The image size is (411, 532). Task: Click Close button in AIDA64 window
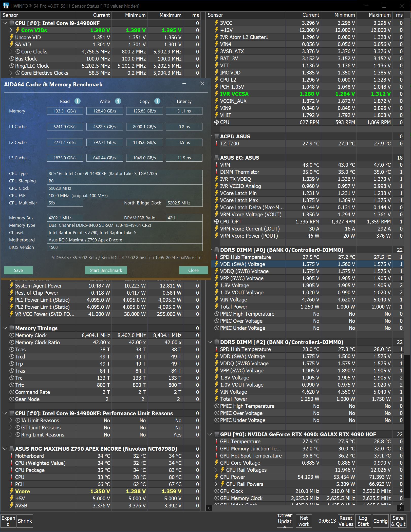[x=193, y=270]
